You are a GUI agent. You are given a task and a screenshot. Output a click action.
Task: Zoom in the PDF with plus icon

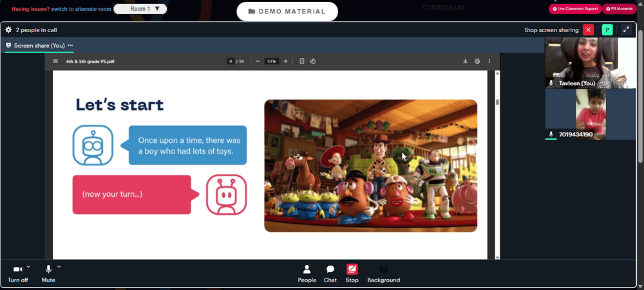(x=286, y=62)
